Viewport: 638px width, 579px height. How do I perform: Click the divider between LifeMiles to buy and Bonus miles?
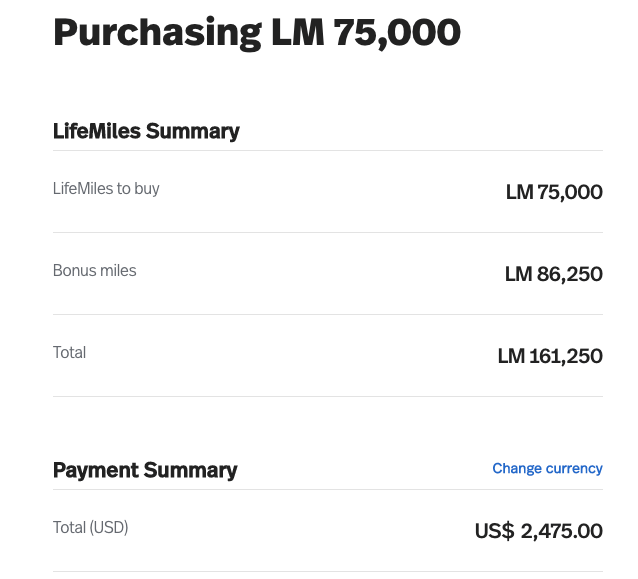328,233
